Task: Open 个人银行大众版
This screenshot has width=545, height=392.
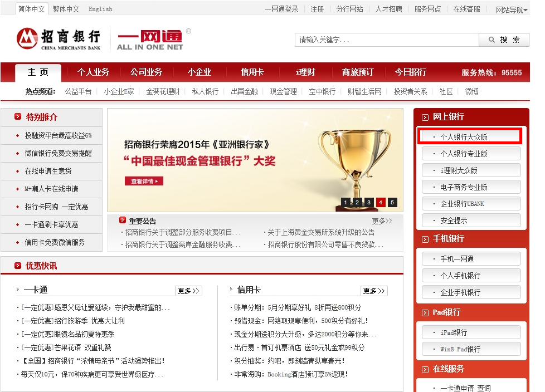Action: pos(471,136)
